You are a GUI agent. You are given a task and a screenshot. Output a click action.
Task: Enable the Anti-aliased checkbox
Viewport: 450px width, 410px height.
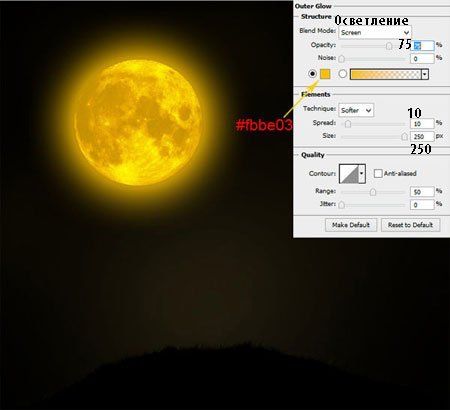pos(378,173)
